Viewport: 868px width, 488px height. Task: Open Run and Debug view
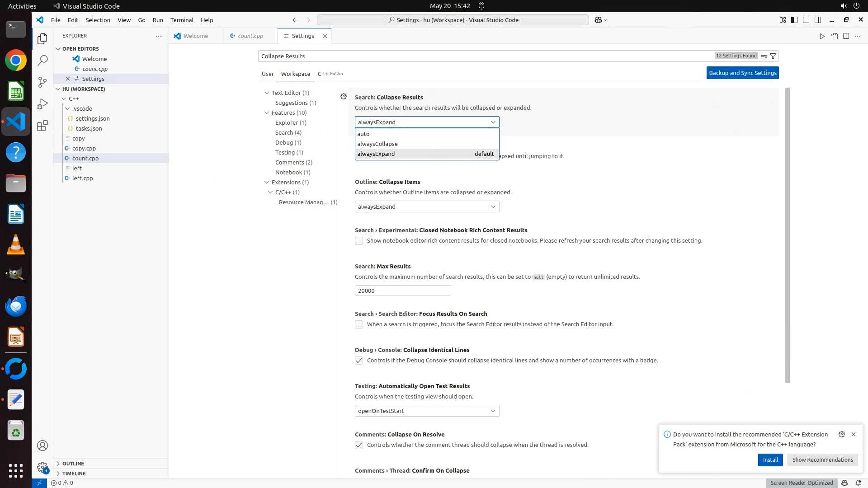coord(42,104)
